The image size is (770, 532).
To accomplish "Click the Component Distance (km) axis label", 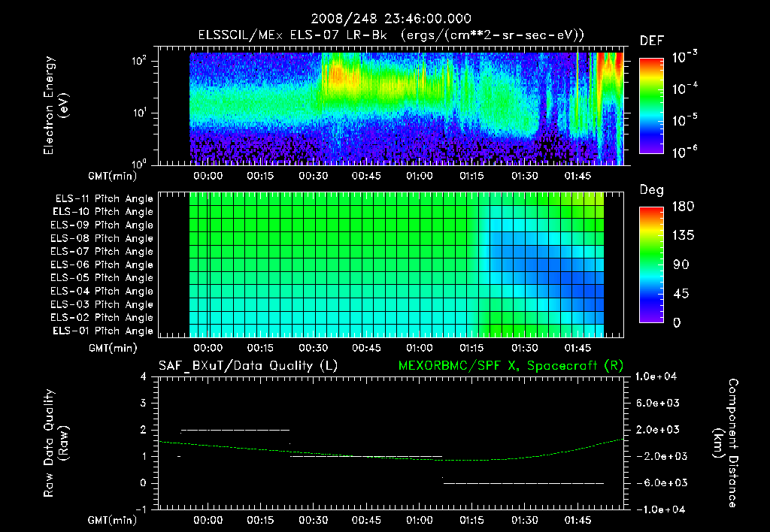I will point(726,443).
